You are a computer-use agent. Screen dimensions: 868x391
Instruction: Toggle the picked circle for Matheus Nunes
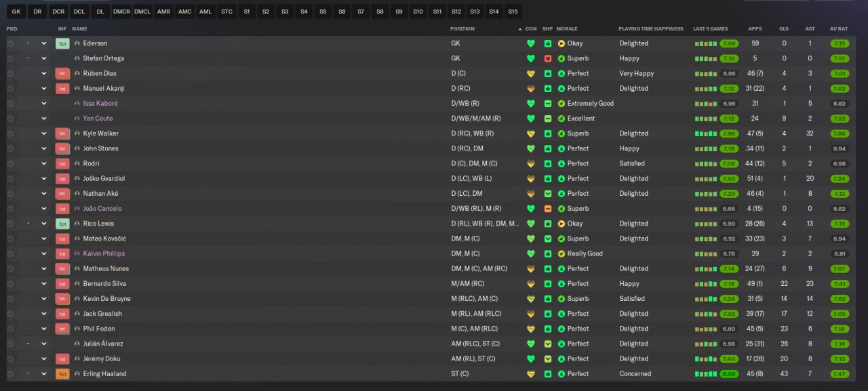click(10, 269)
